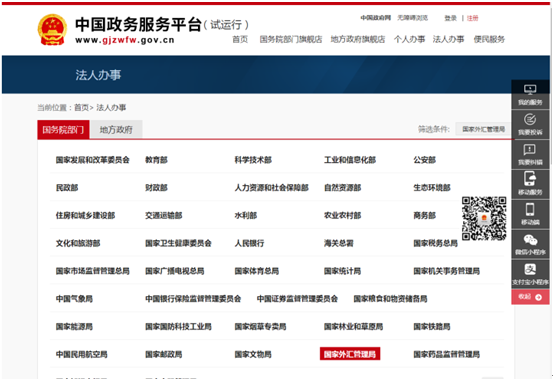Open 个人办事 in the top navigation
Image resolution: width=553 pixels, height=380 pixels.
pos(409,39)
